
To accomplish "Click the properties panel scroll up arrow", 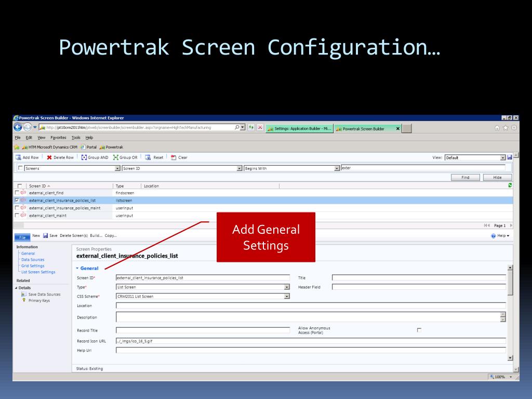I will coord(510,268).
